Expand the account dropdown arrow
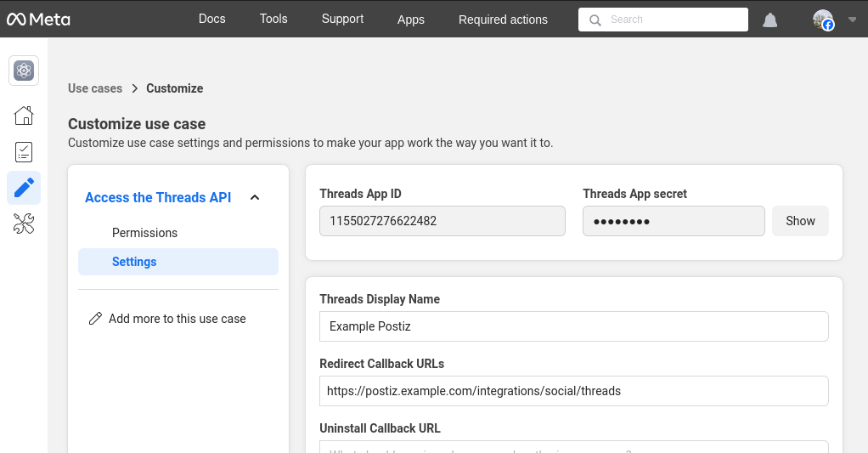Image resolution: width=868 pixels, height=453 pixels. (852, 20)
